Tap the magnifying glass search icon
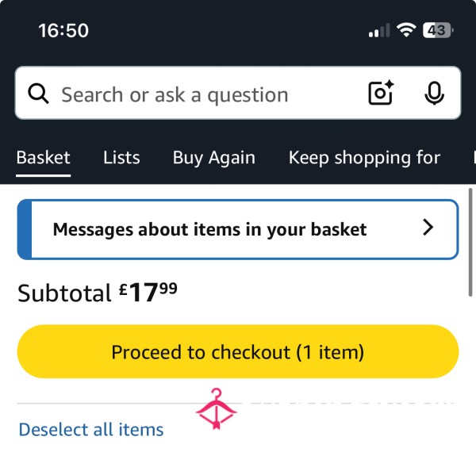The image size is (476, 452). point(38,94)
